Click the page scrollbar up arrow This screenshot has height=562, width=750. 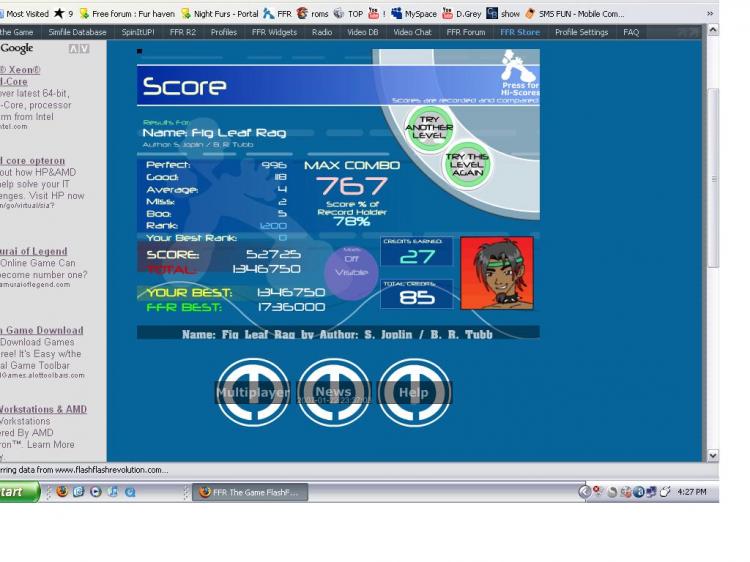(x=713, y=30)
